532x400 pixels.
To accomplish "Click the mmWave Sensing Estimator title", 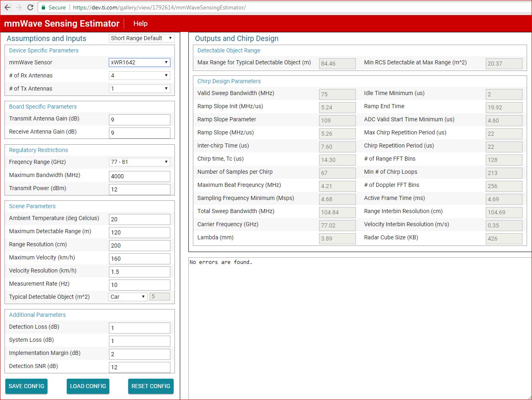I will click(62, 23).
